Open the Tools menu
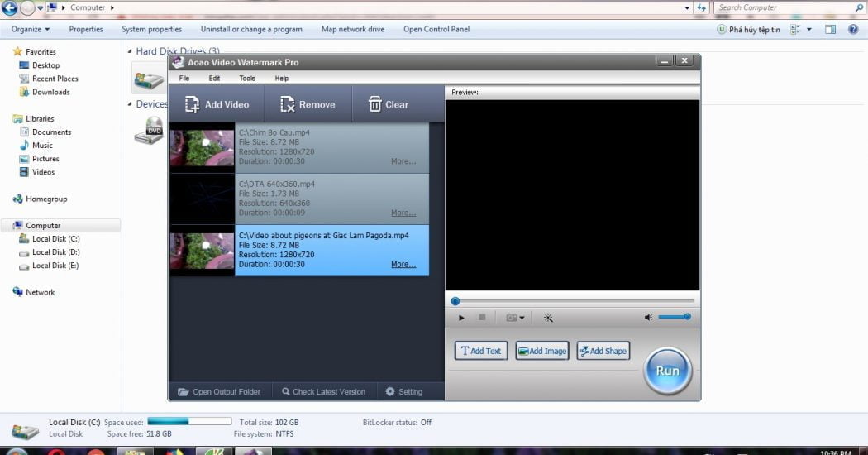This screenshot has width=868, height=455. point(247,78)
